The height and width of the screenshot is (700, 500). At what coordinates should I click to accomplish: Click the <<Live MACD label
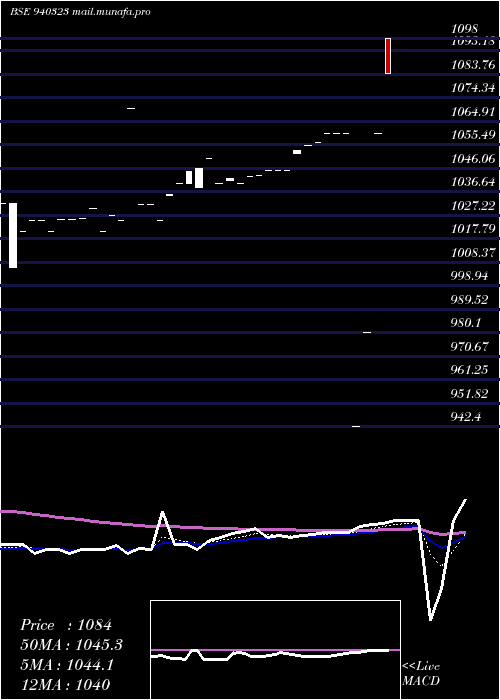point(421,673)
